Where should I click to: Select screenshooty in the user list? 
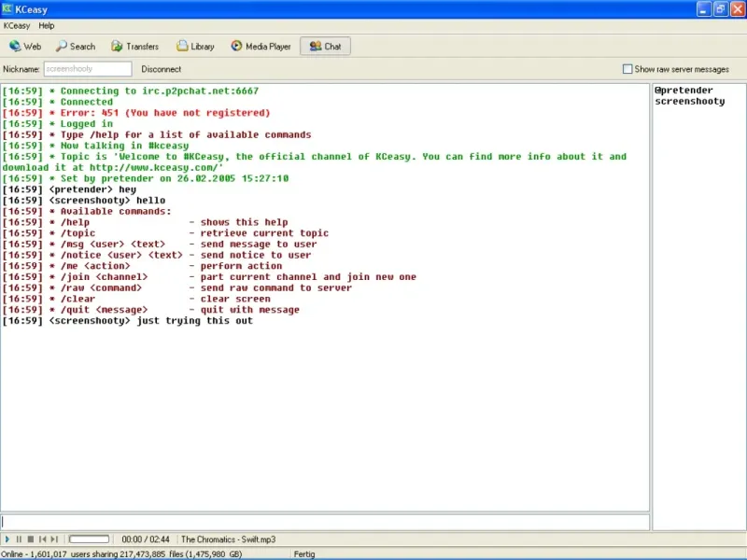point(689,101)
